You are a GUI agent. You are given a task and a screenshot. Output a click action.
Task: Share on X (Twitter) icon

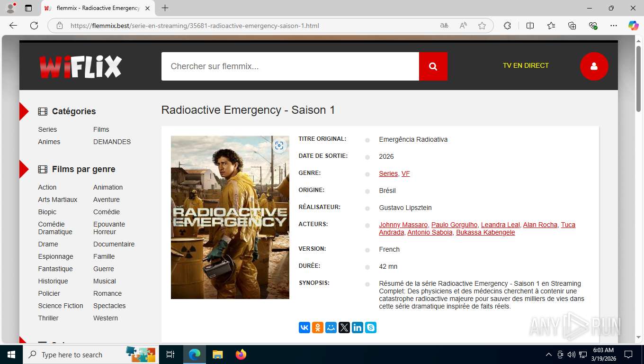click(x=344, y=328)
